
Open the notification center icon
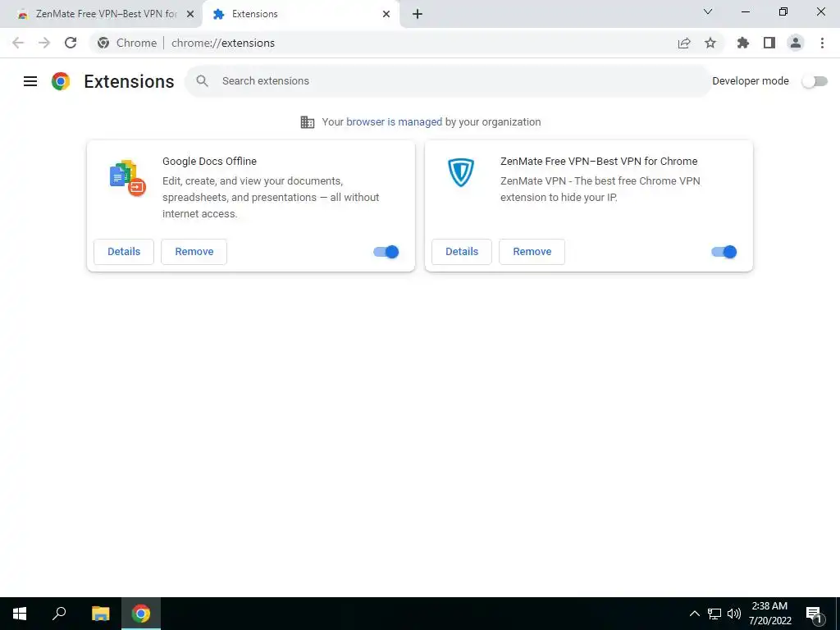pyautogui.click(x=814, y=614)
